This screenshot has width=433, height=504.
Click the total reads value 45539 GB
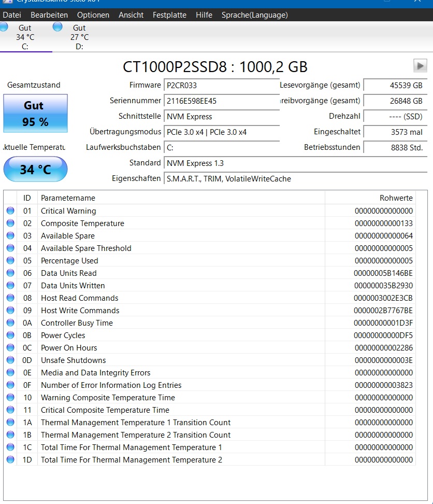tap(395, 86)
